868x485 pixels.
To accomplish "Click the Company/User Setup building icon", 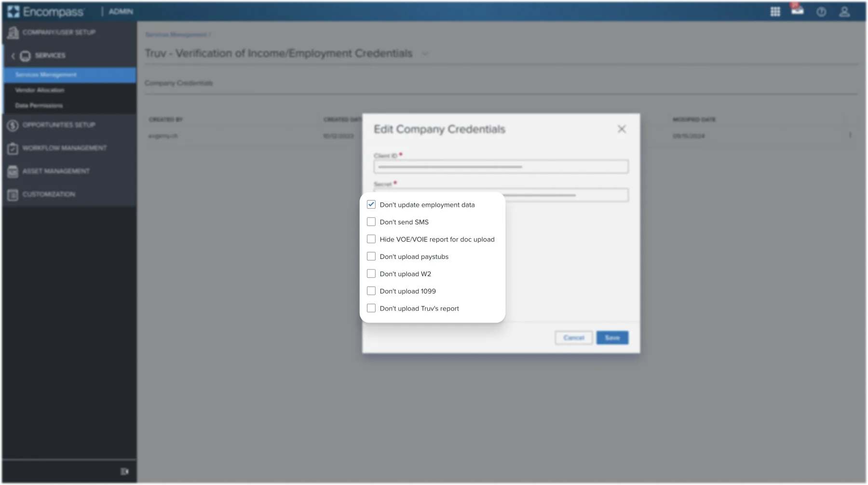I will [13, 33].
